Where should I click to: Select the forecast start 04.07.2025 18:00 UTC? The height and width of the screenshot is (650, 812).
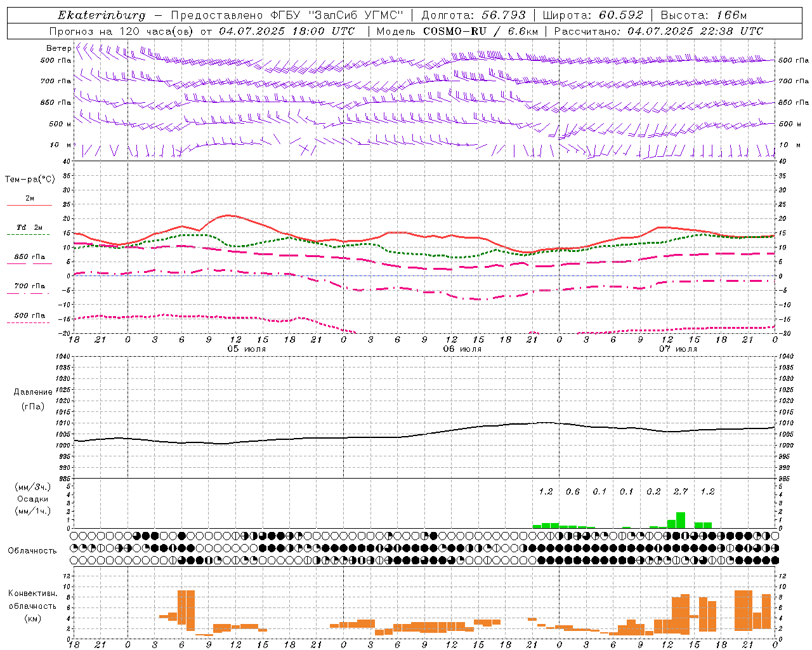pos(287,31)
